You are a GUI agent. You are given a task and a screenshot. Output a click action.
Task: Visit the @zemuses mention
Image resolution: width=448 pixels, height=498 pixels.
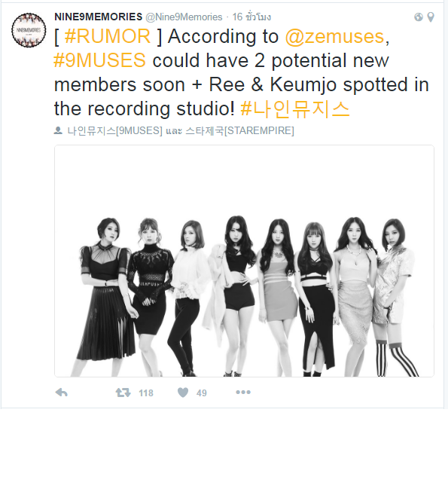pos(334,36)
